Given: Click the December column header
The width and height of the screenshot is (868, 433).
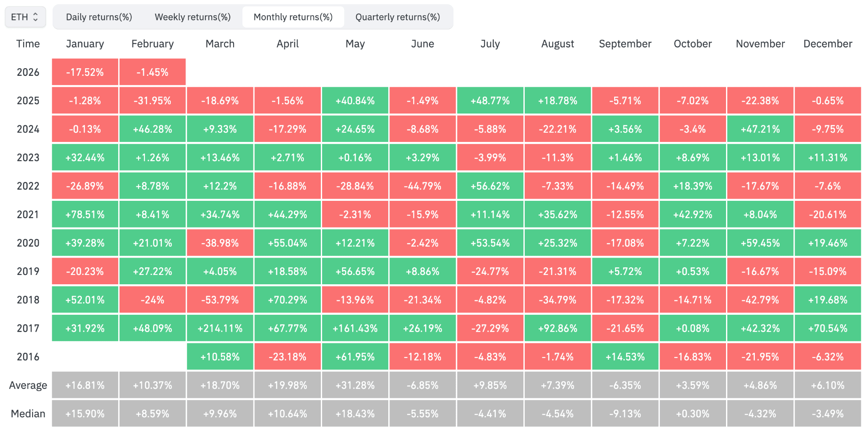Looking at the screenshot, I should pyautogui.click(x=827, y=44).
